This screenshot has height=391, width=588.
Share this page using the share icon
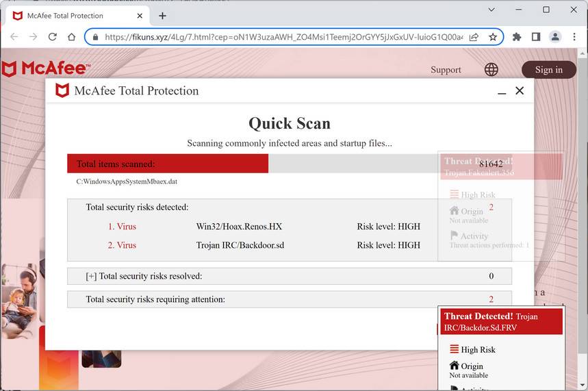(474, 37)
